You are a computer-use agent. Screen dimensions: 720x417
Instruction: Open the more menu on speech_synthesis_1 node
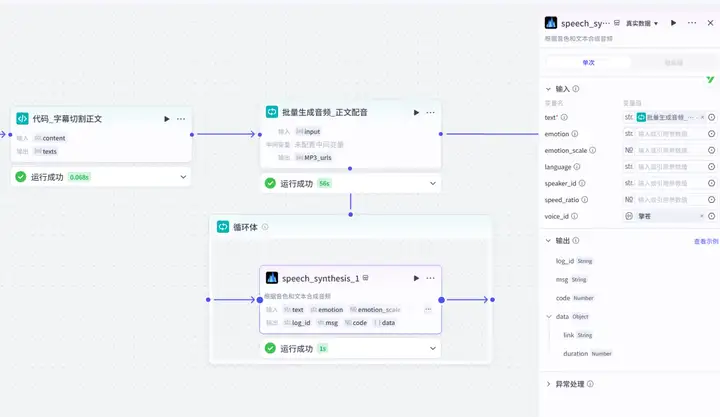coord(430,278)
